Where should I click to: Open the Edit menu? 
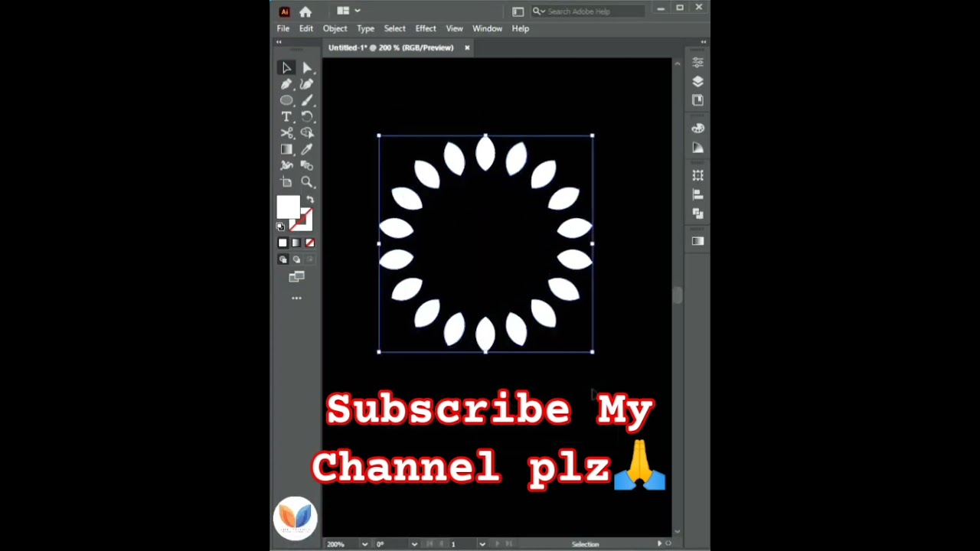(306, 28)
